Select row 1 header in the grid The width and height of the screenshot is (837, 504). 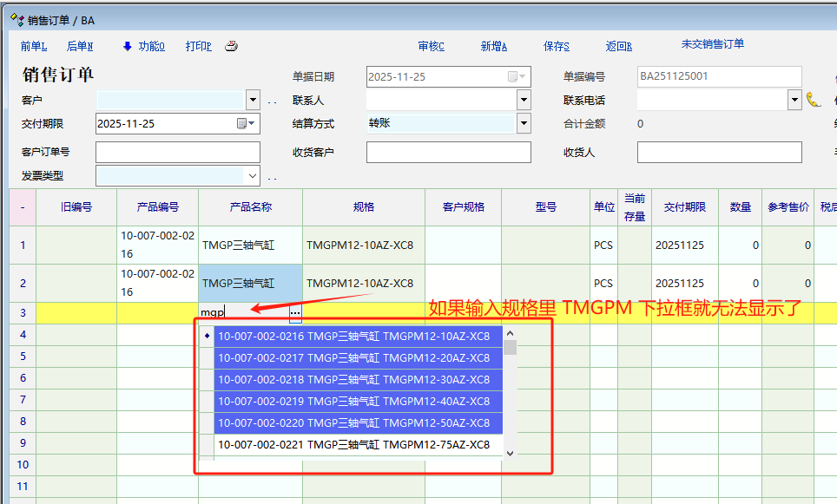pyautogui.click(x=23, y=245)
